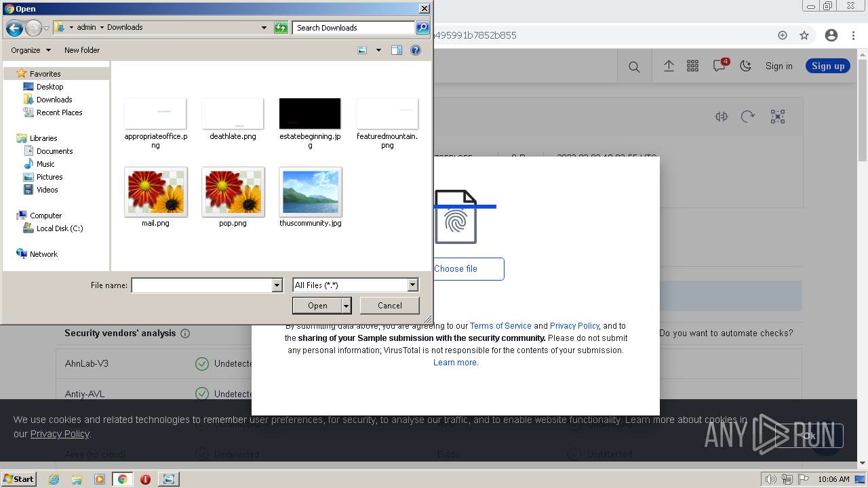Image resolution: width=868 pixels, height=488 pixels.
Task: Select the pop.png flower thumbnail
Action: tap(233, 192)
